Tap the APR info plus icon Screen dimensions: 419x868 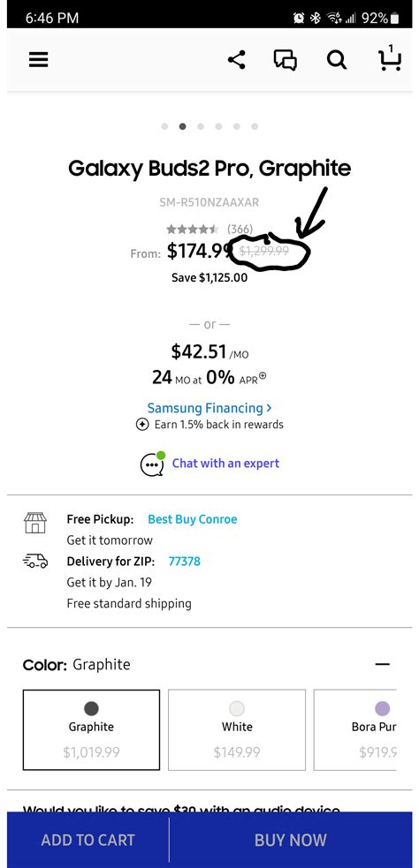point(263,376)
